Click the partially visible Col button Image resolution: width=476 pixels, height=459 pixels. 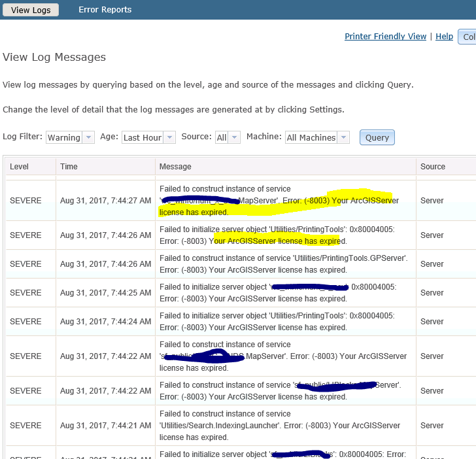(x=467, y=37)
